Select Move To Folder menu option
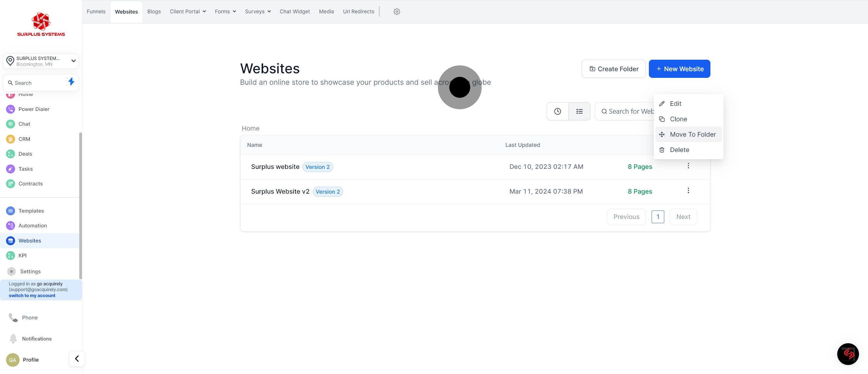 coord(693,135)
